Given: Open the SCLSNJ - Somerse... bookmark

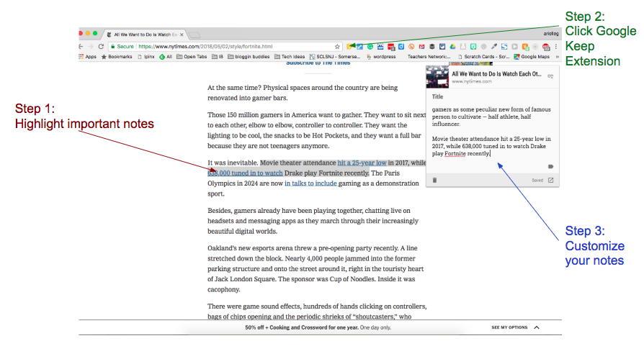Looking at the screenshot, I should [x=335, y=57].
